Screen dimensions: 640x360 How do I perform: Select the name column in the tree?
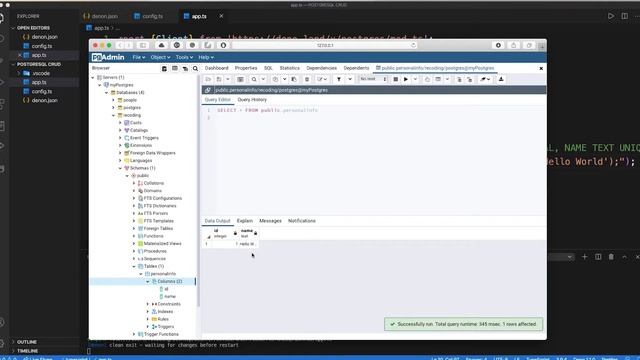click(170, 297)
